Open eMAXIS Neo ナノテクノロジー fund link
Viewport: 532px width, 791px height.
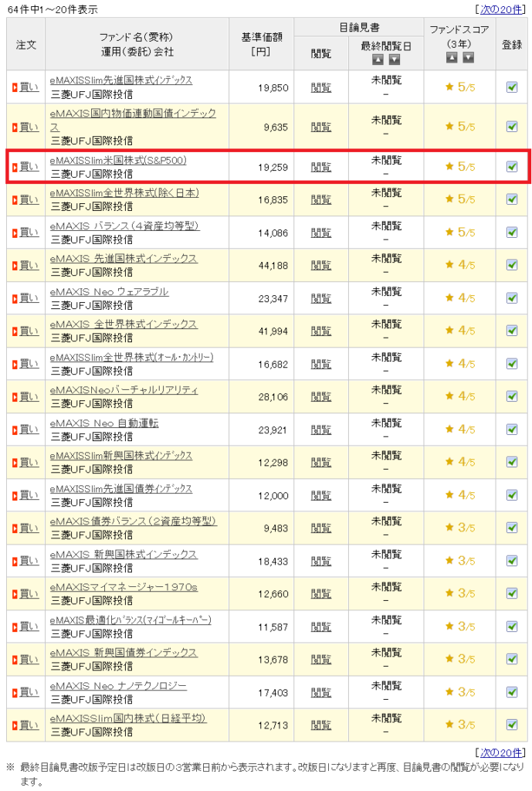118,686
